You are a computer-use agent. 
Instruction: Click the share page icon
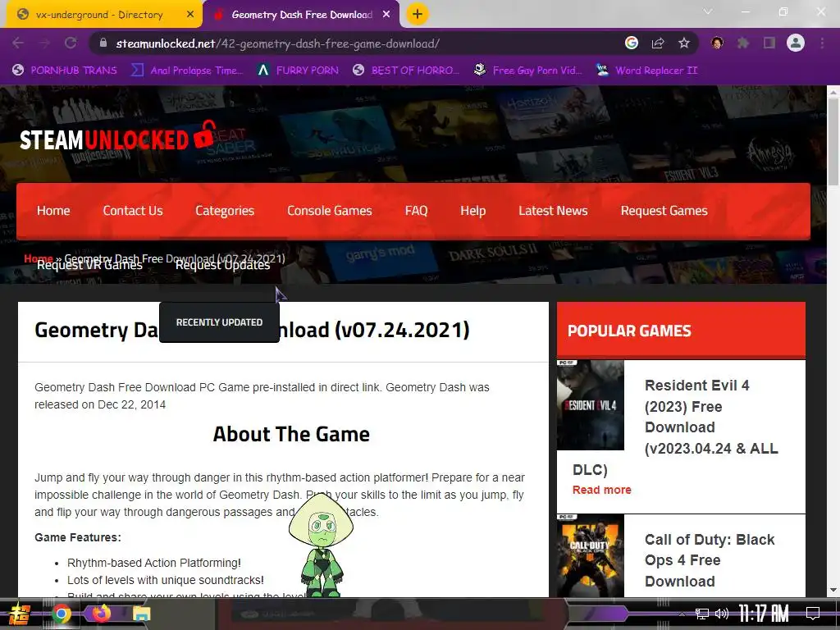click(658, 43)
